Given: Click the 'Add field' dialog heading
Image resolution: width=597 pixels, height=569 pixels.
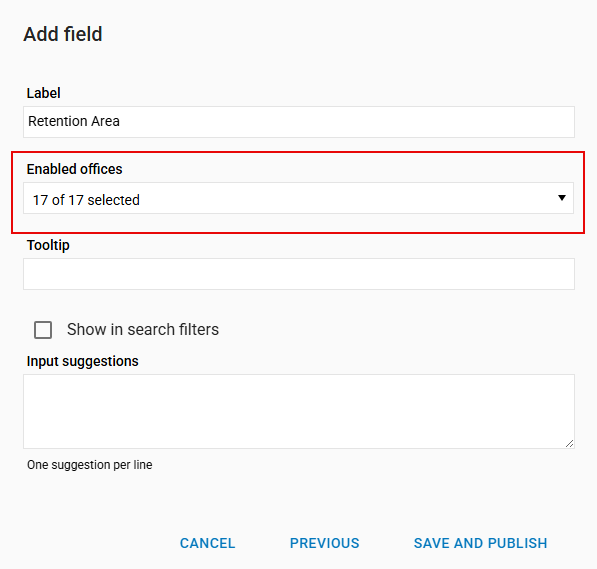Looking at the screenshot, I should coord(63,34).
